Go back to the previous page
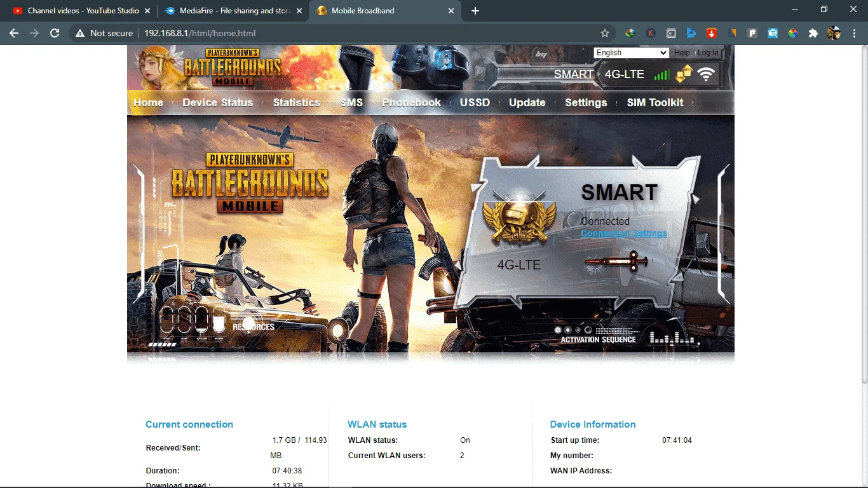 pyautogui.click(x=14, y=33)
